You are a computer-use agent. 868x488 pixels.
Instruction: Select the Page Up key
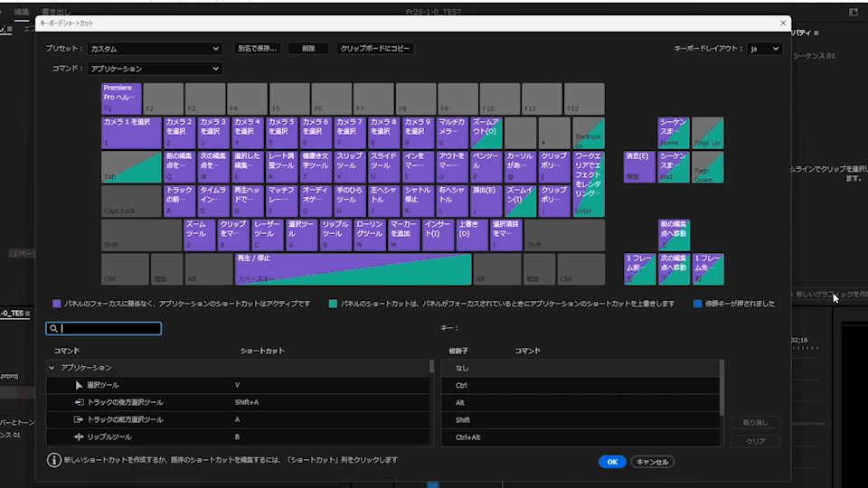[x=707, y=133]
